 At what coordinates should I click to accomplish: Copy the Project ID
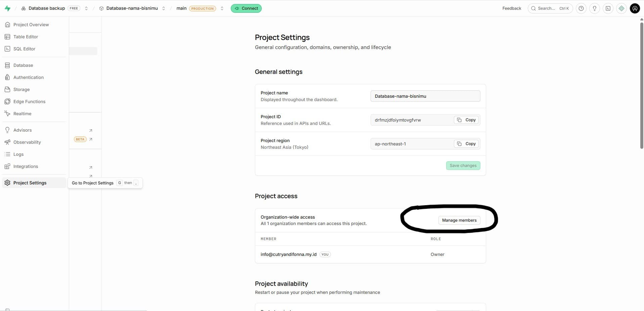pos(466,120)
